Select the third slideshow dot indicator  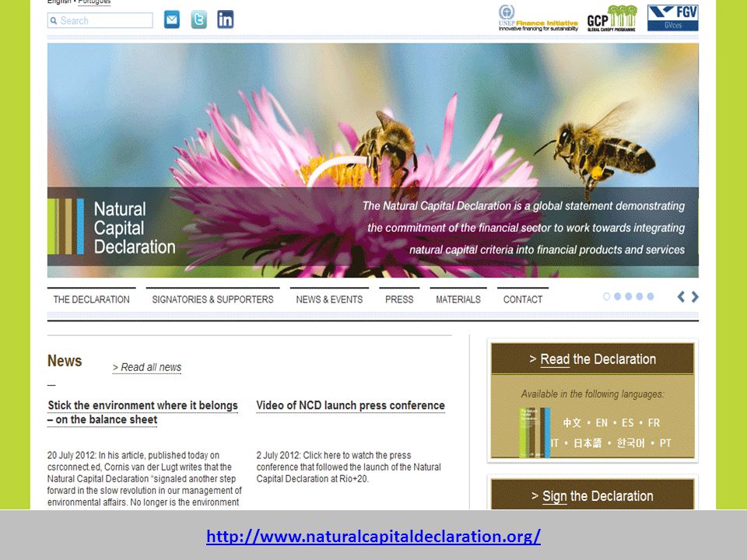629,296
